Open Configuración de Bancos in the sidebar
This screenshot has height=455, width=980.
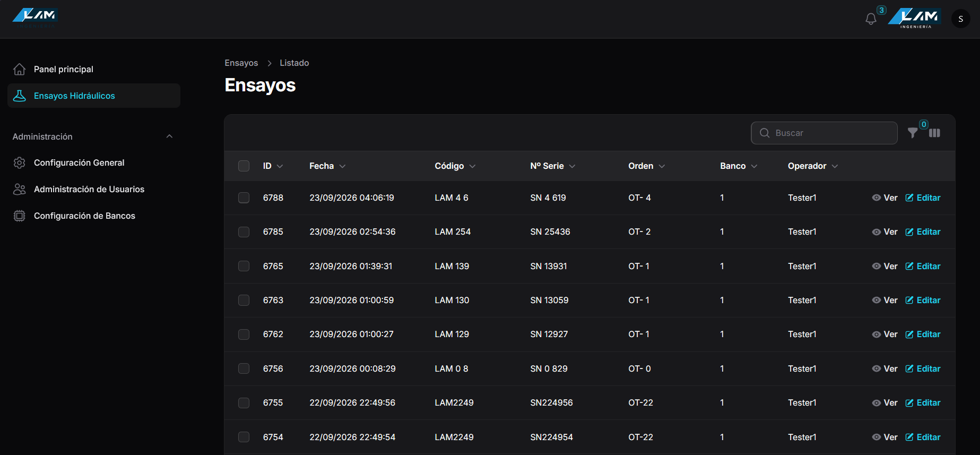pyautogui.click(x=94, y=216)
